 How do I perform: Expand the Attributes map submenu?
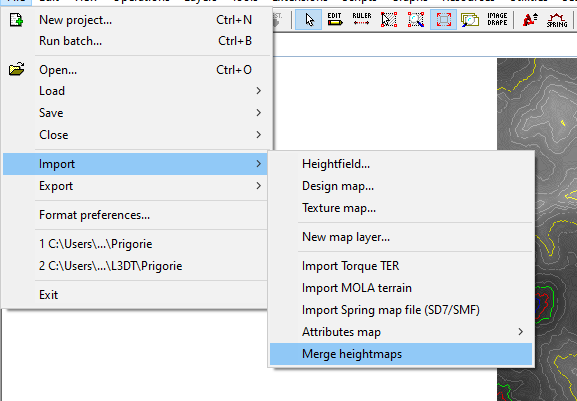pyautogui.click(x=401, y=332)
